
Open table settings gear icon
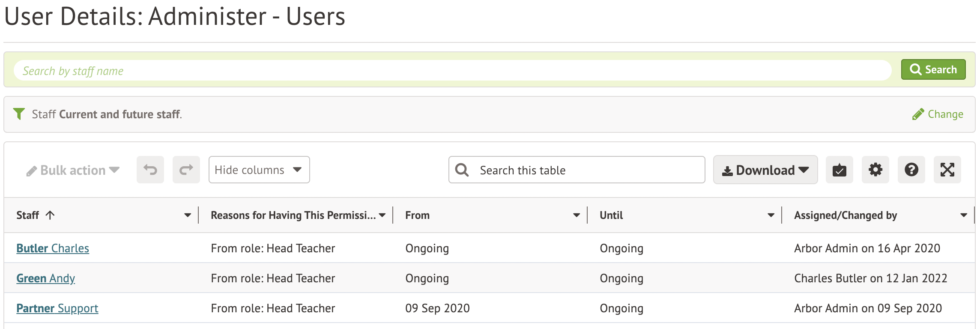point(875,170)
